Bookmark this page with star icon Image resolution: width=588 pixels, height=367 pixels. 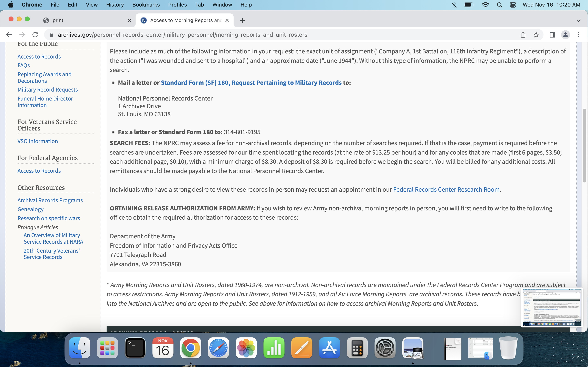(x=536, y=35)
